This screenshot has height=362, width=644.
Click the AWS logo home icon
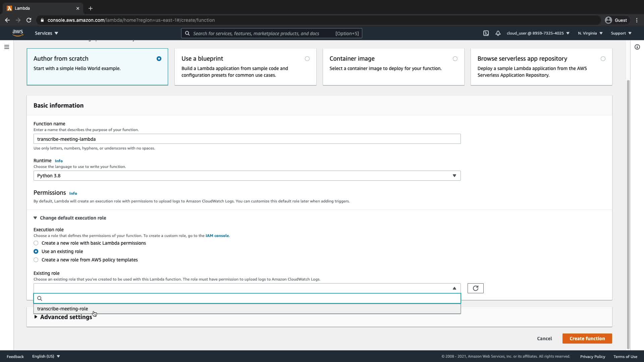(x=18, y=33)
